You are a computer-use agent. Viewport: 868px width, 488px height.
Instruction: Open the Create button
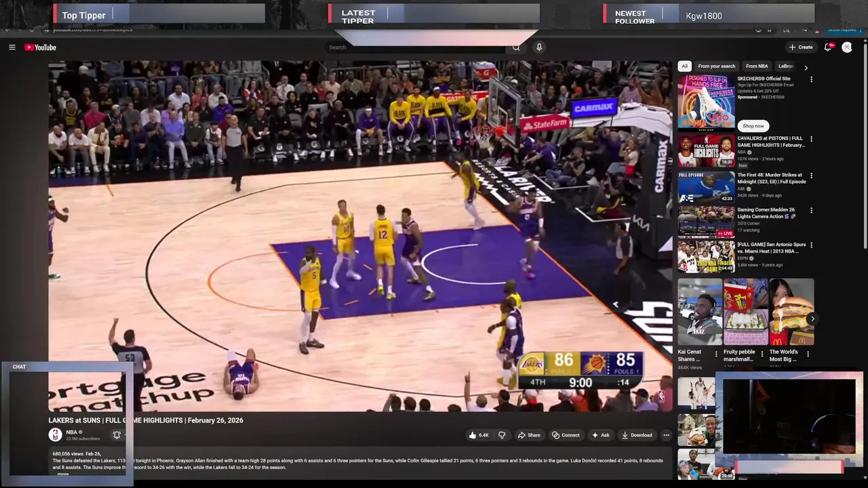click(801, 47)
